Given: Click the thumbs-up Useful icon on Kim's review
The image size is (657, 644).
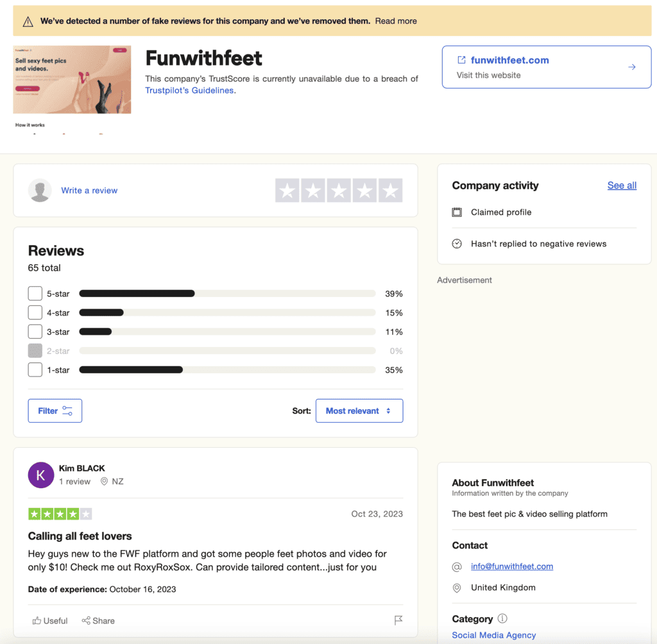Looking at the screenshot, I should click(38, 620).
